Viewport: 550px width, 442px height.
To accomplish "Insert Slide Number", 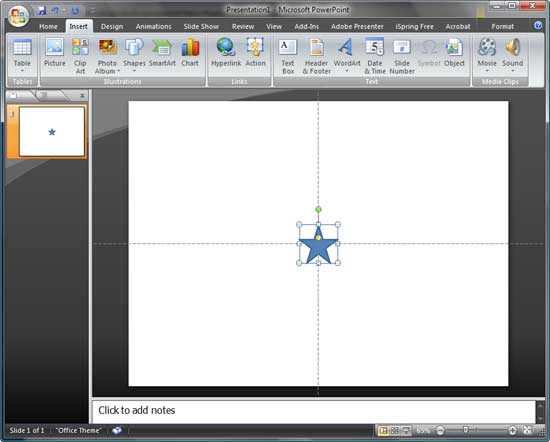I will [402, 56].
